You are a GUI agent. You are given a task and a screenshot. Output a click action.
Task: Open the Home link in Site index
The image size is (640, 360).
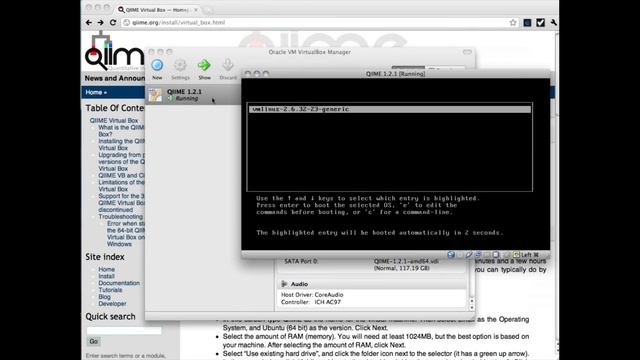tap(106, 269)
